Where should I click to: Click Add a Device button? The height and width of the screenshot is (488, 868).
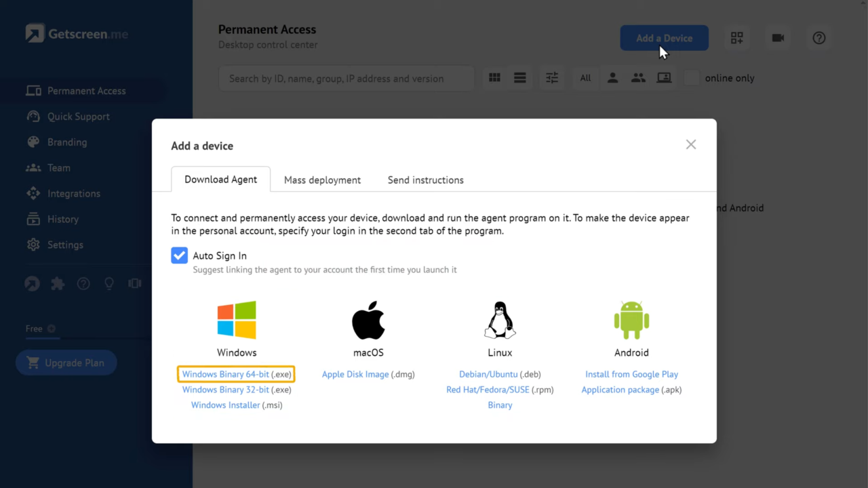pos(665,38)
